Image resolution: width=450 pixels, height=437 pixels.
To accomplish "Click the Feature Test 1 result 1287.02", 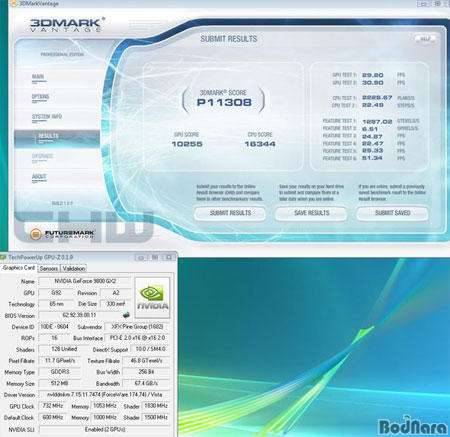I will [377, 121].
